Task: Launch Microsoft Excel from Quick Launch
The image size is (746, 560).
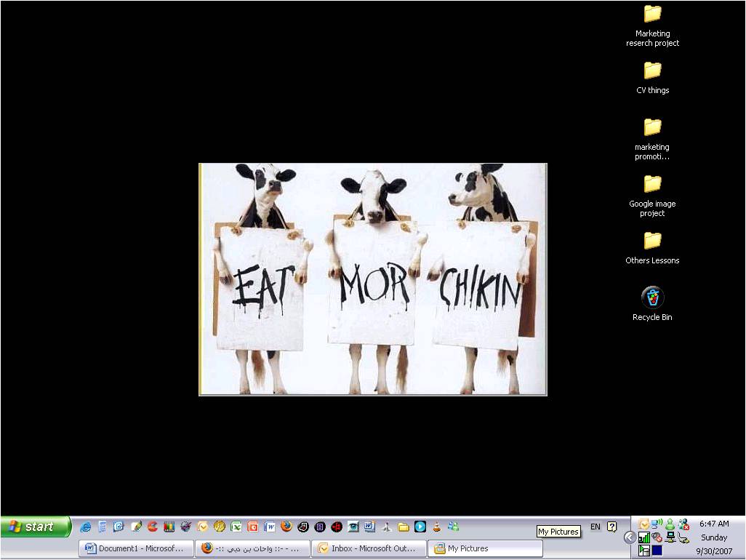Action: coord(236,527)
